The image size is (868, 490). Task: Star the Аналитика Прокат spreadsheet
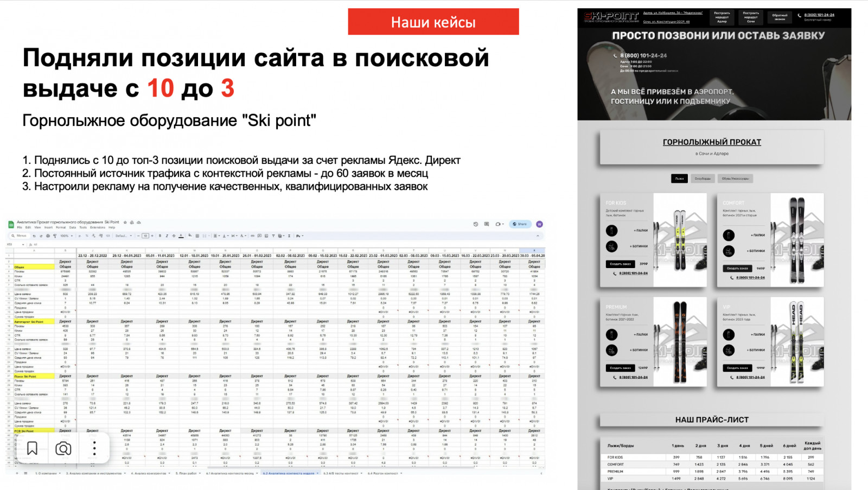point(125,222)
